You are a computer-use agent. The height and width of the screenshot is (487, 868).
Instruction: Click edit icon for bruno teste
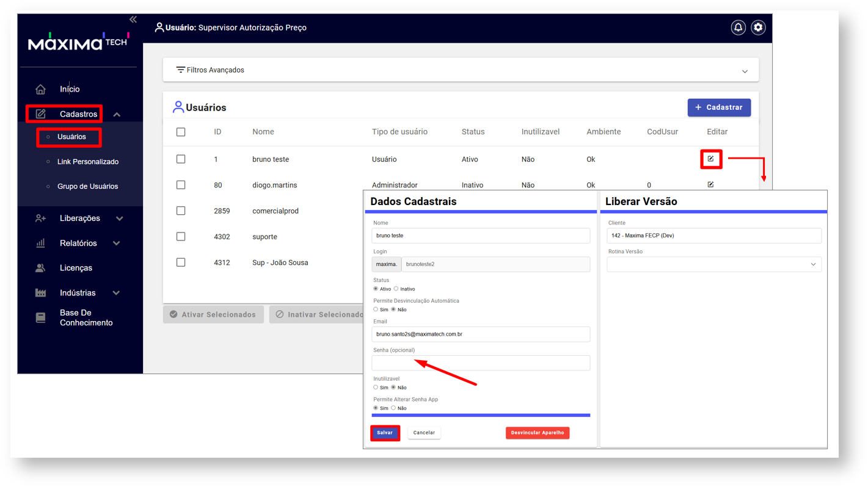tap(710, 159)
